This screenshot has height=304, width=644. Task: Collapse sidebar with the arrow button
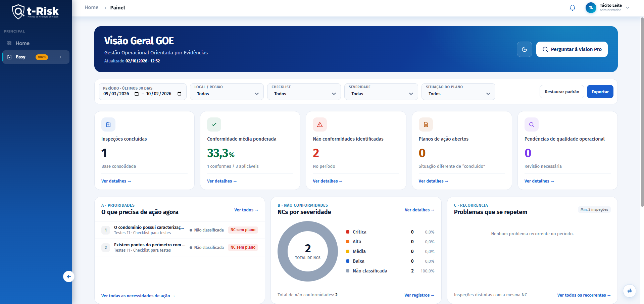(x=69, y=276)
